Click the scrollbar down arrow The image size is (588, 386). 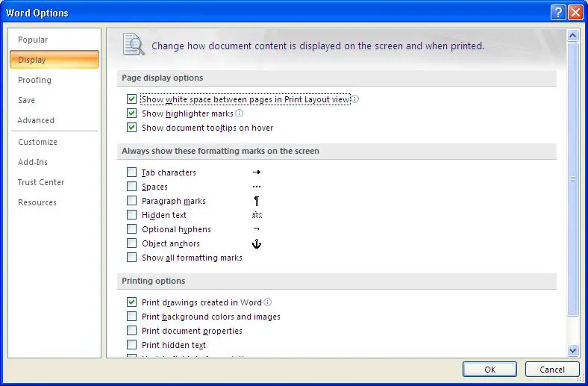(x=572, y=351)
